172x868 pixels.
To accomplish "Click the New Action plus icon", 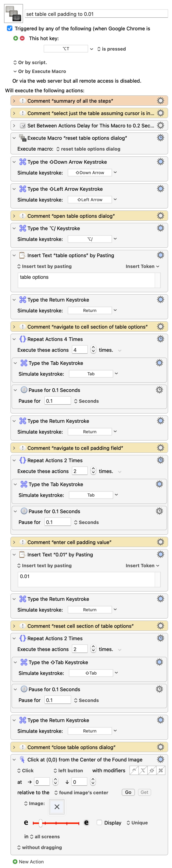I will (15, 861).
